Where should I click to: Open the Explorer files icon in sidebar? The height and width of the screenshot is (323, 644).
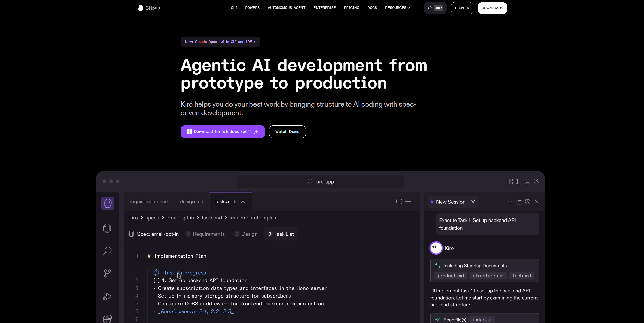tap(107, 228)
